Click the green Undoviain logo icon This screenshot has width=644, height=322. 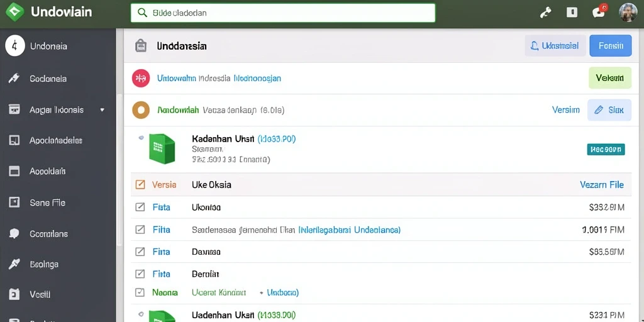coord(15,12)
